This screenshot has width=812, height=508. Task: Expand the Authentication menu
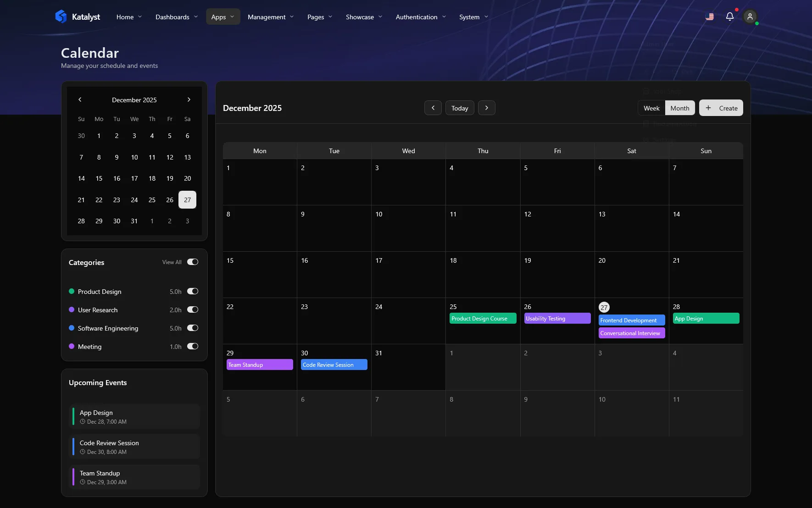[x=421, y=17]
